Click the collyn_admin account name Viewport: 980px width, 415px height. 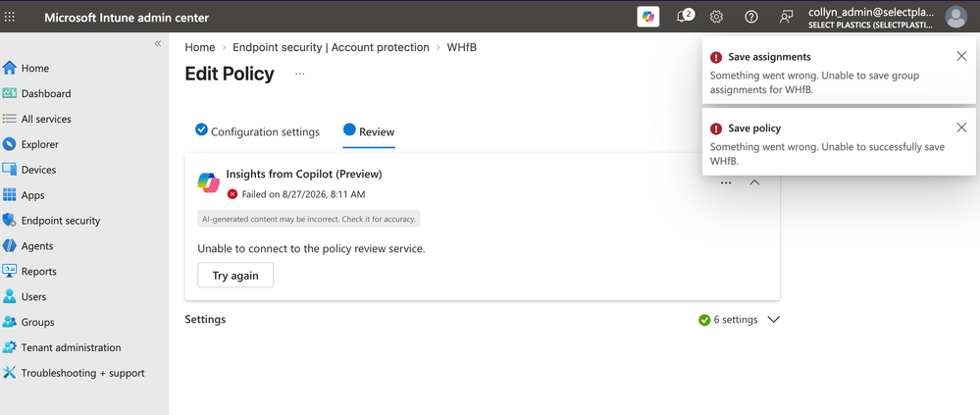click(871, 12)
